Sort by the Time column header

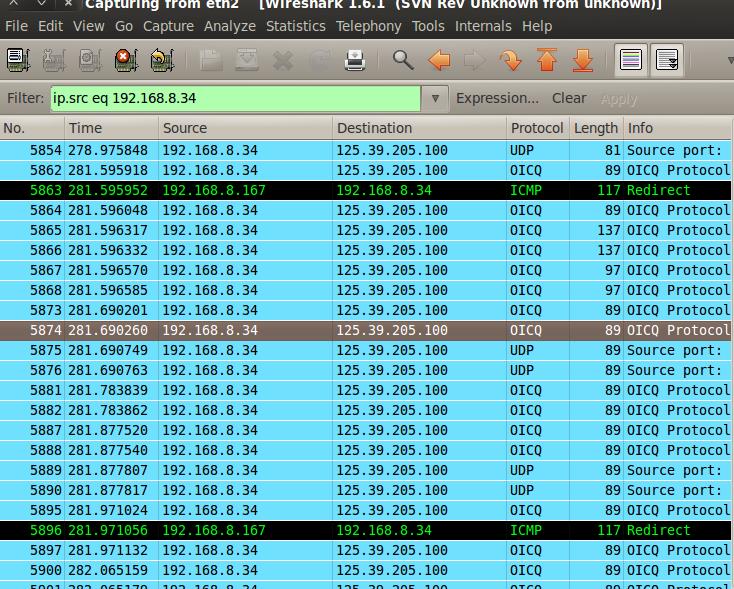pyautogui.click(x=111, y=128)
